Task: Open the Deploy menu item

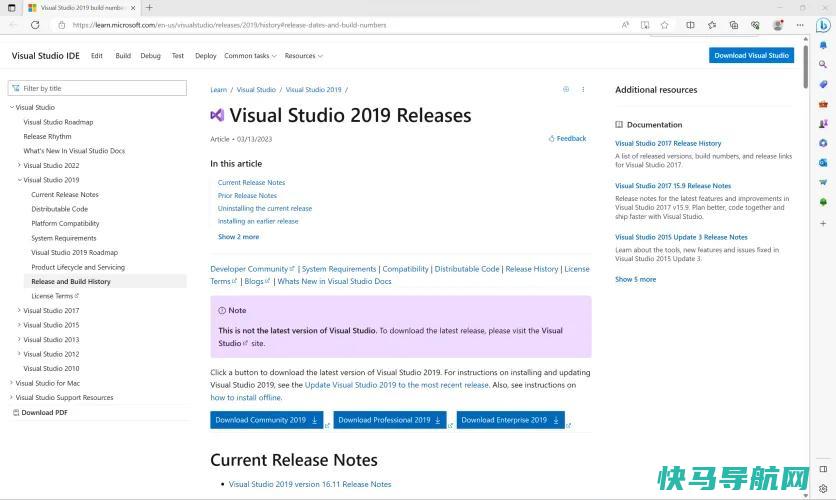Action: click(x=205, y=56)
